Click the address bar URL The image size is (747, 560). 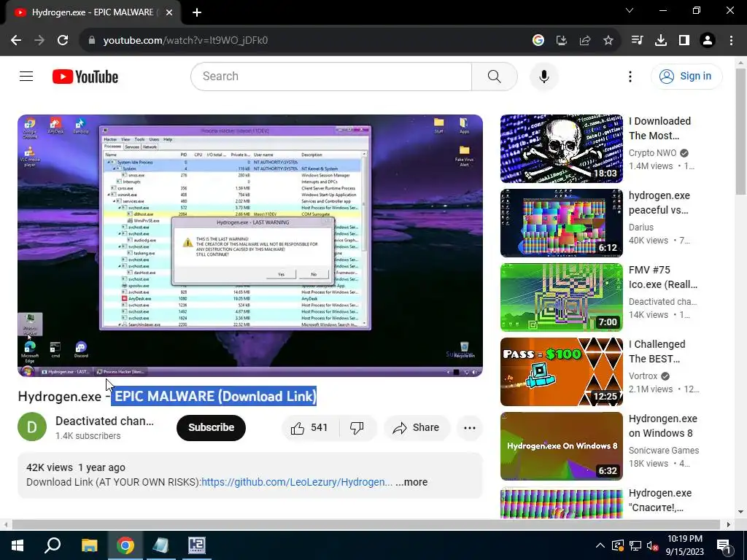[185, 41]
